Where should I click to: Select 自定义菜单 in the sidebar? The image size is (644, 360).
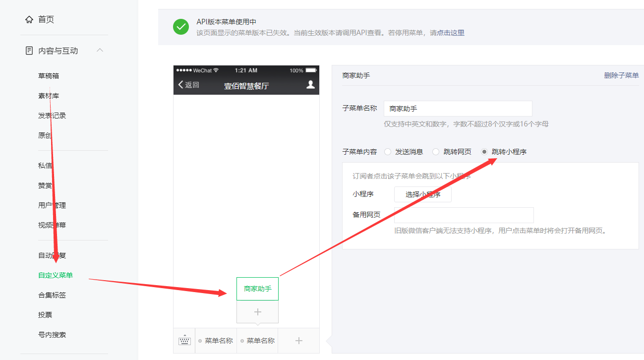coord(56,275)
